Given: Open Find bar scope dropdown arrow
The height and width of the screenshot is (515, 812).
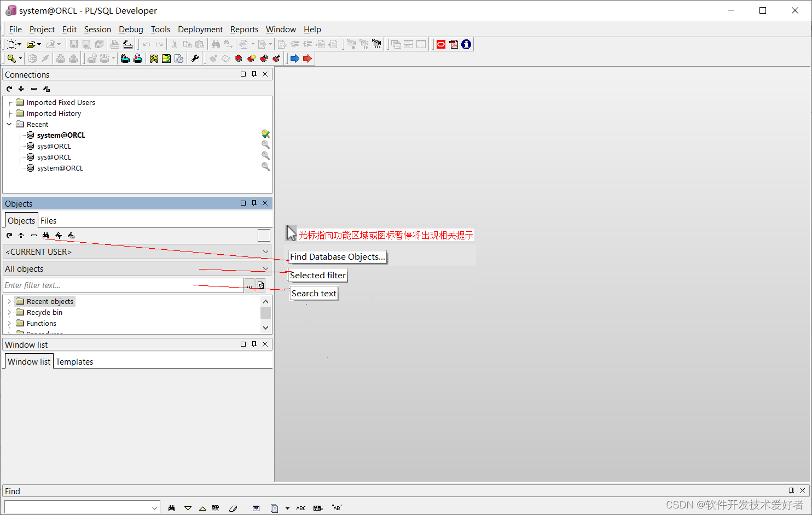Looking at the screenshot, I should click(x=287, y=508).
